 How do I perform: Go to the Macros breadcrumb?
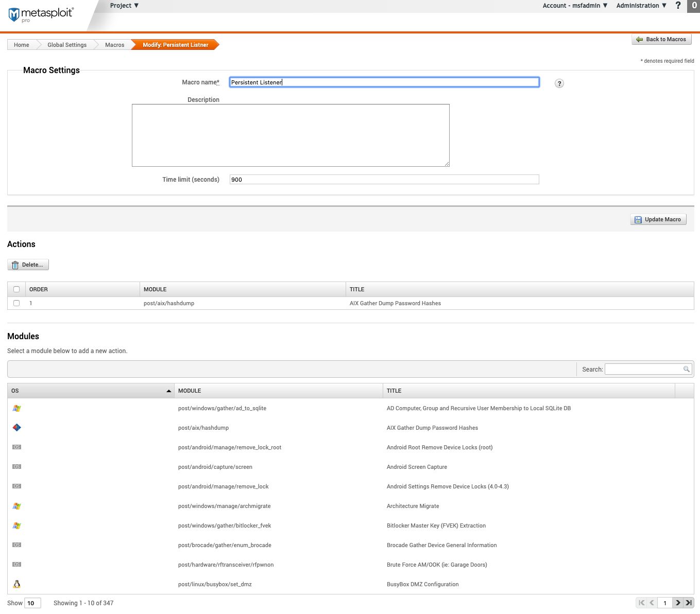(x=114, y=45)
